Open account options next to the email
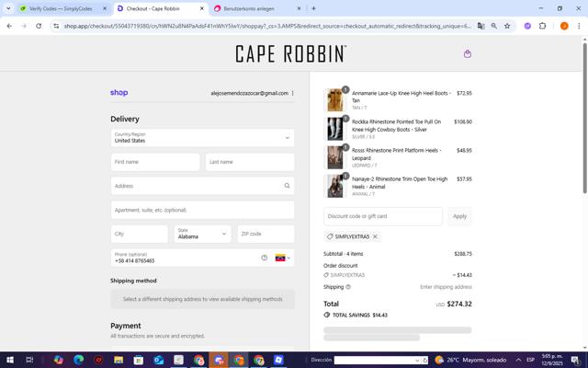The height and width of the screenshot is (368, 588). (x=293, y=93)
